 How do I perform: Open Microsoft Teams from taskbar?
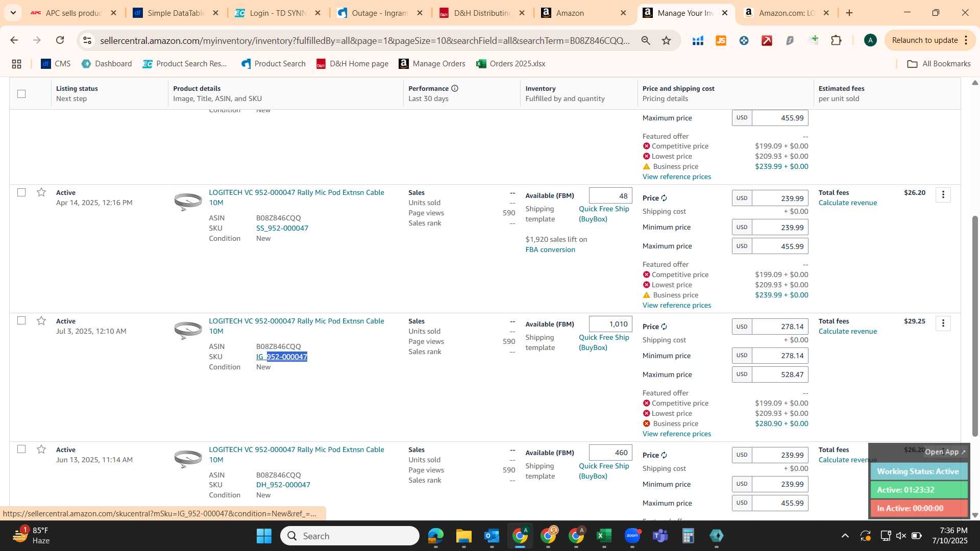660,536
